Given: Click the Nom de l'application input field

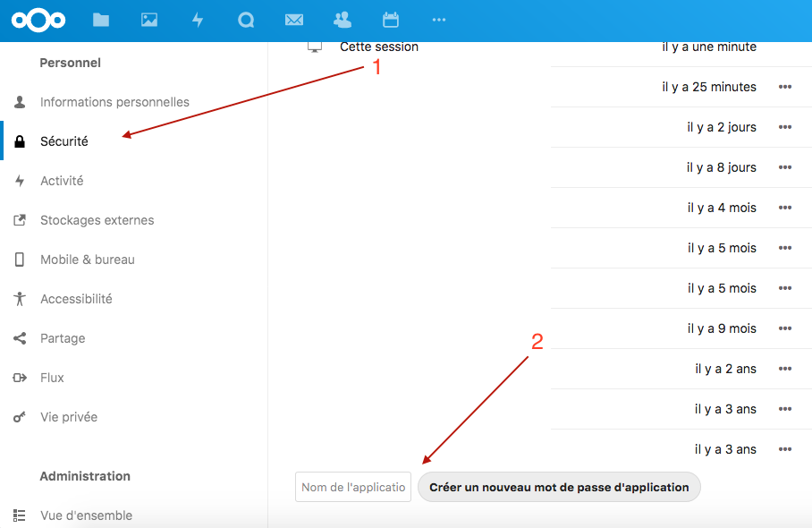Looking at the screenshot, I should click(352, 487).
